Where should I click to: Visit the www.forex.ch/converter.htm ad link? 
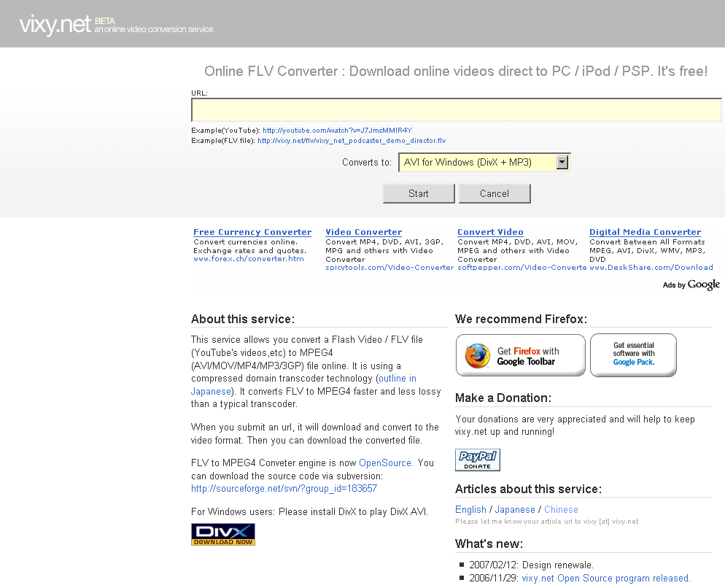[249, 258]
